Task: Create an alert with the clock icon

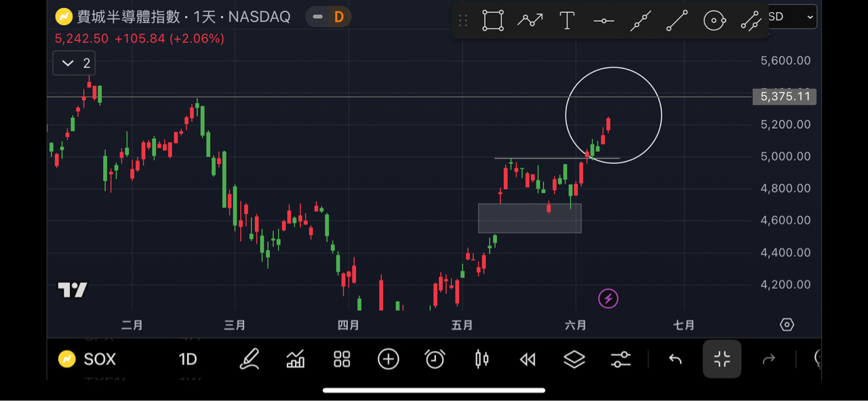Action: (435, 359)
